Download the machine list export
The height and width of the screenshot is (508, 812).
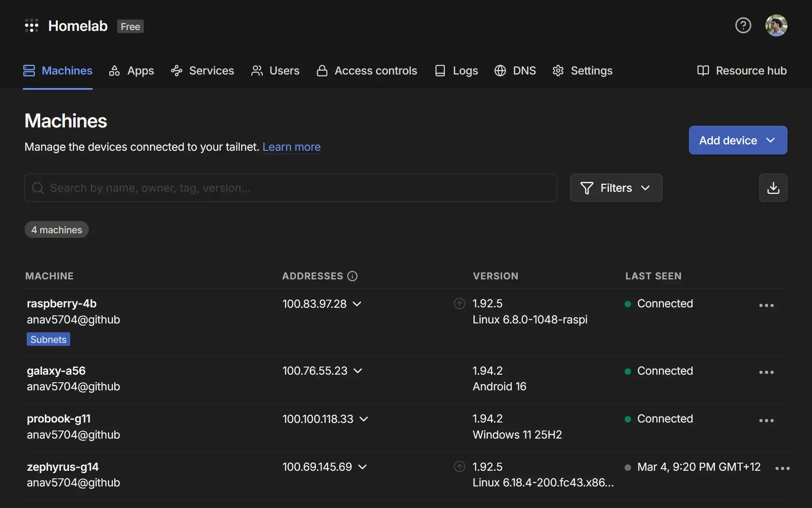click(x=773, y=188)
